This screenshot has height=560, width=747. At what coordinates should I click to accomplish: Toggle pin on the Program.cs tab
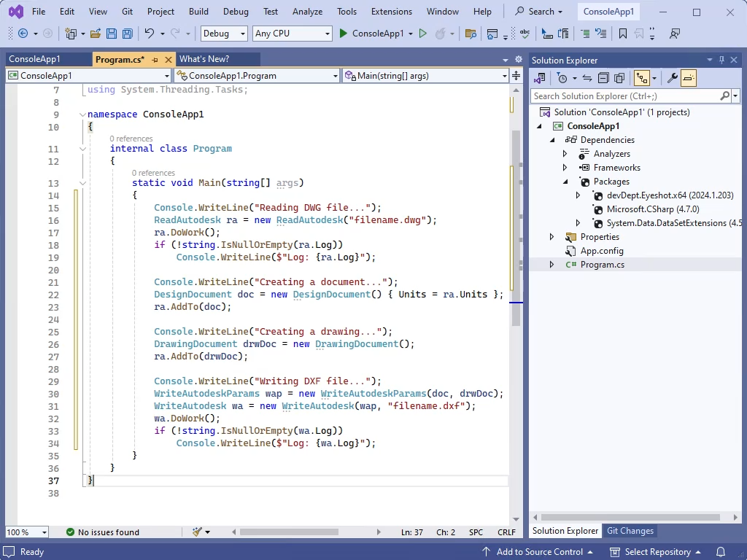point(155,60)
